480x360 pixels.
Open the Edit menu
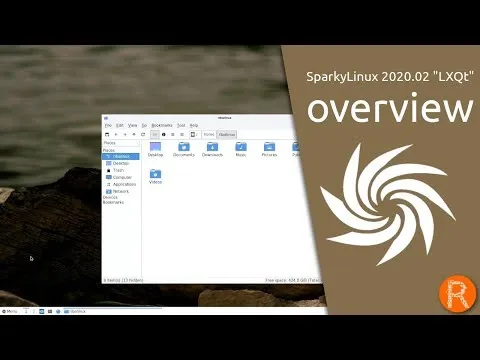tap(120, 125)
